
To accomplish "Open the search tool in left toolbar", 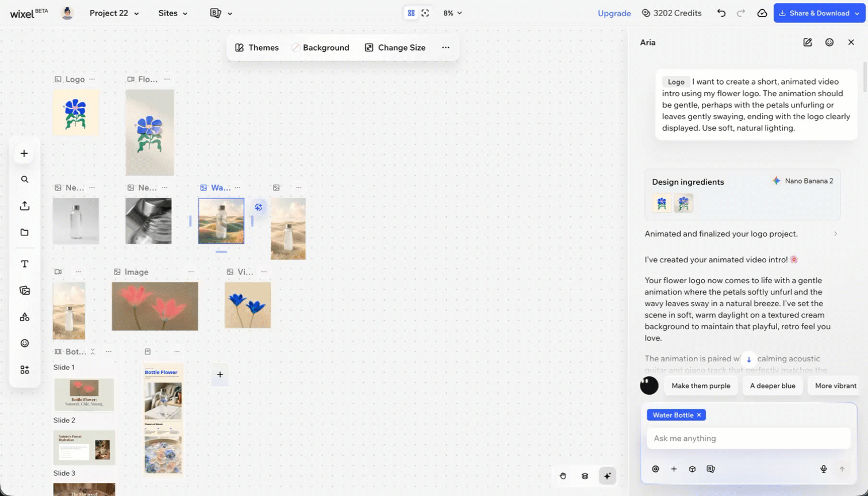I will (x=24, y=180).
